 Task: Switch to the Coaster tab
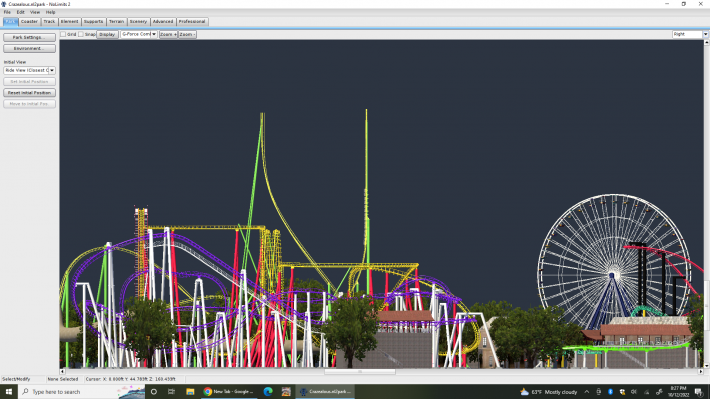pos(29,21)
